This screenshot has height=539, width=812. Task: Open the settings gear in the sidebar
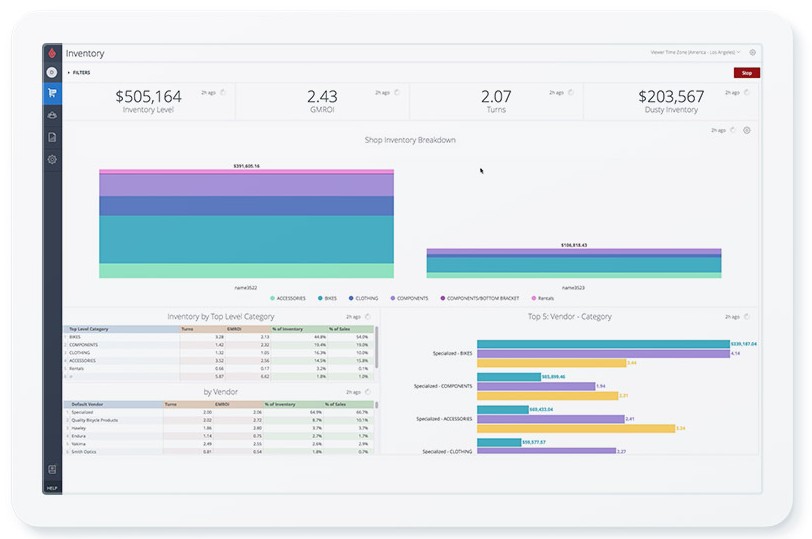point(52,159)
